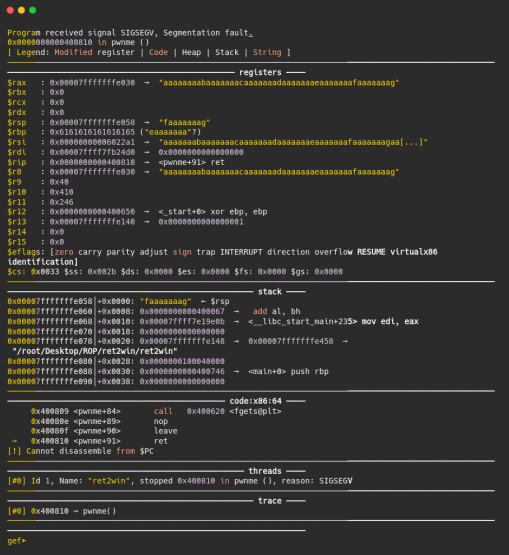
Task: Click the fgets@plt call address
Action: coord(206,411)
